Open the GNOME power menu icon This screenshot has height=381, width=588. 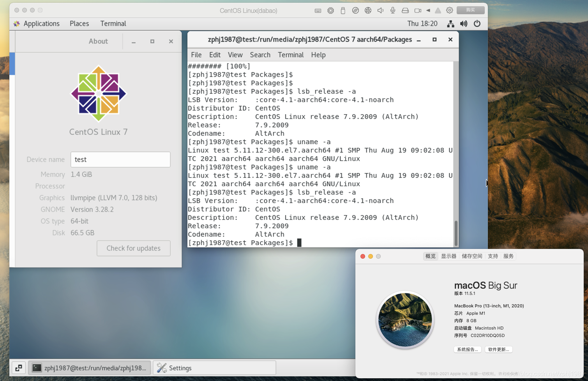coord(477,24)
